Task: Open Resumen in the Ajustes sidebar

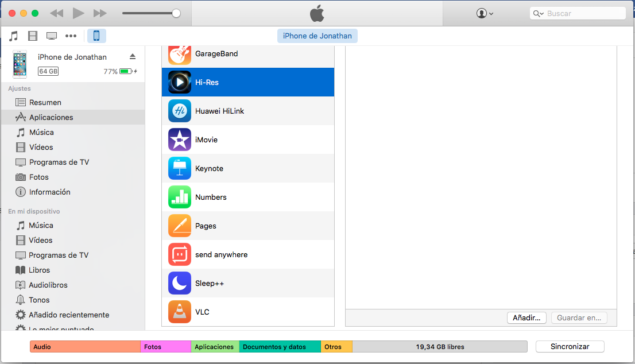Action: pyautogui.click(x=45, y=102)
